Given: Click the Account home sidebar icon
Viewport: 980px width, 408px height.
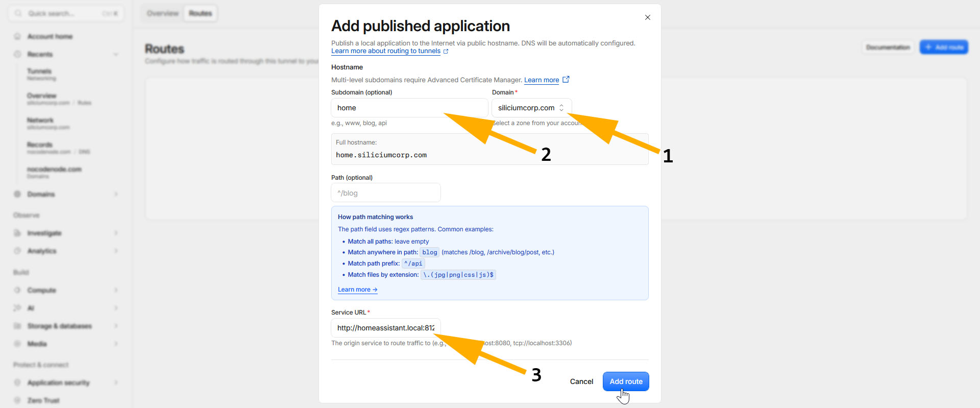Looking at the screenshot, I should tap(17, 36).
